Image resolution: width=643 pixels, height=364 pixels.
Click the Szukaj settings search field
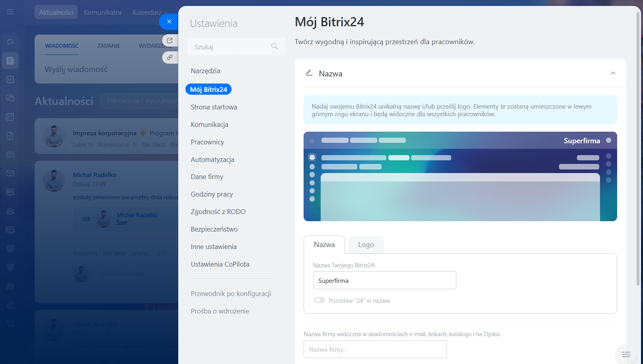coord(236,47)
